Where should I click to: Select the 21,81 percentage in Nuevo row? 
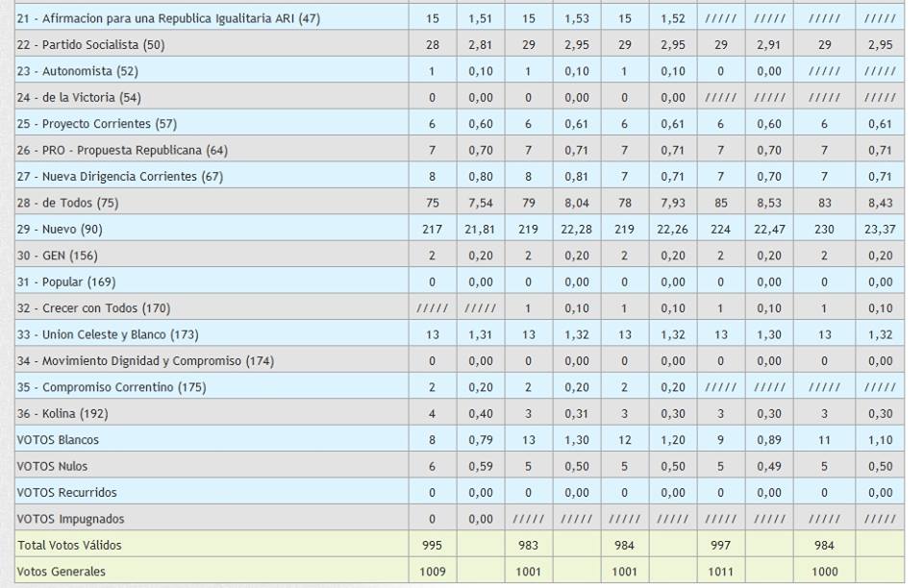(x=481, y=230)
